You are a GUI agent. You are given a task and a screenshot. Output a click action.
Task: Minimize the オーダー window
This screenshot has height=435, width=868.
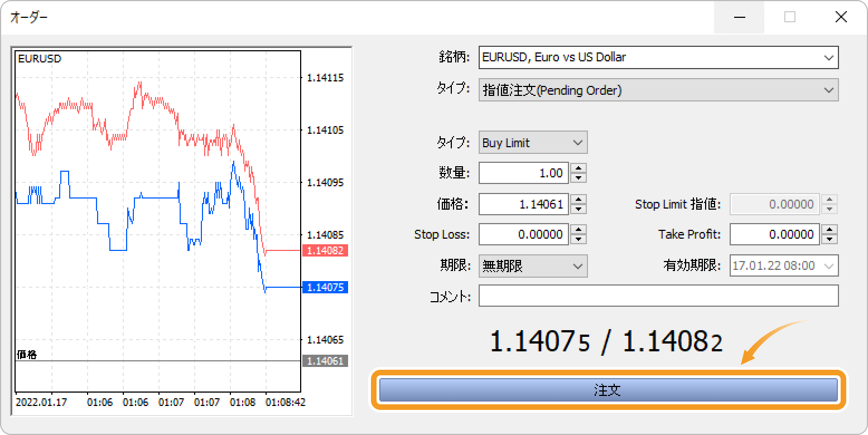(739, 17)
